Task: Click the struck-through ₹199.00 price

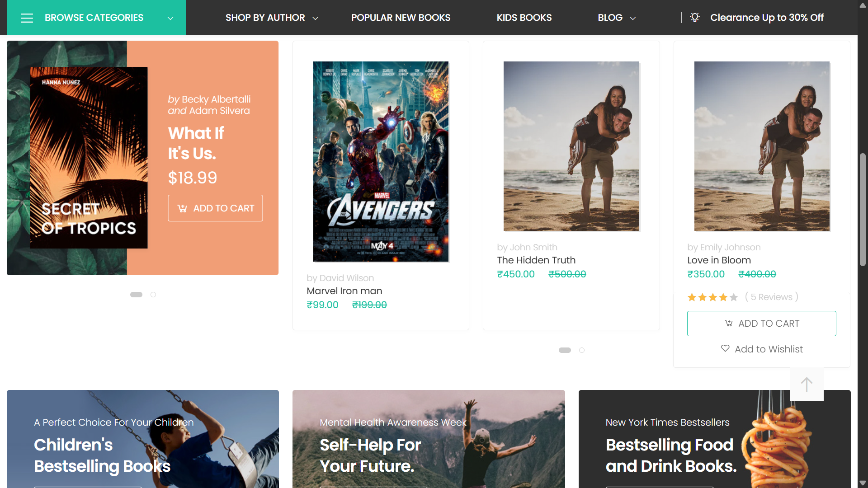Action: 369,305
